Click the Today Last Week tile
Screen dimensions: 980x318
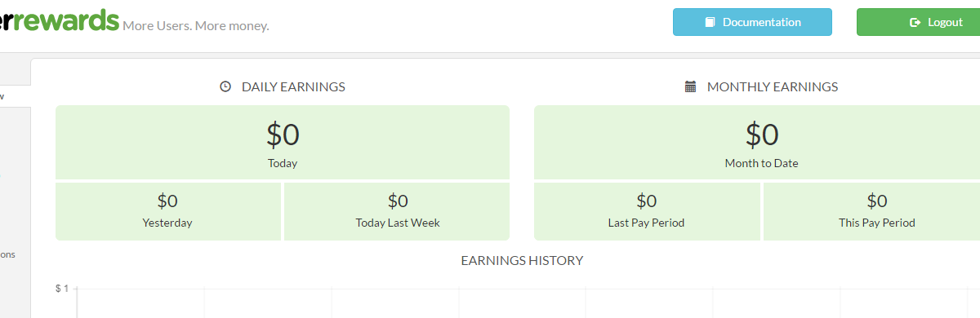pos(398,211)
